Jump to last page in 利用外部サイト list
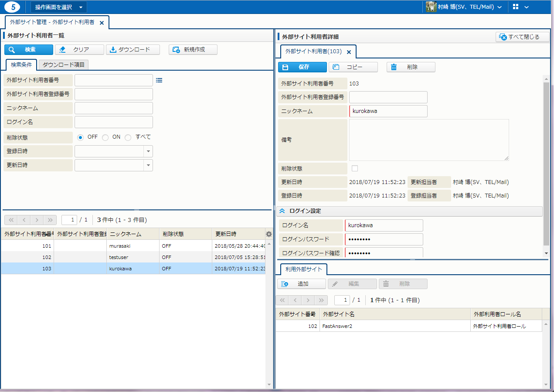The image size is (554, 392). coord(322,300)
